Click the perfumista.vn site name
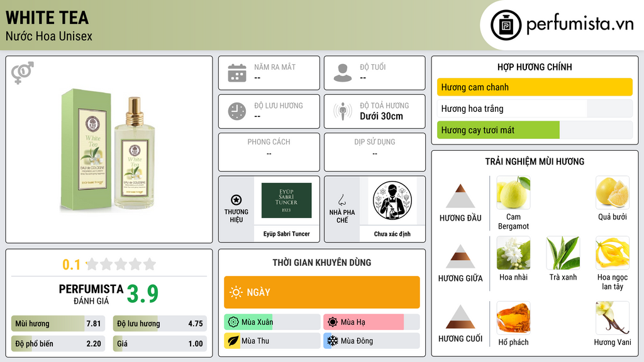Screen dimensions: 644x362 click(x=580, y=25)
